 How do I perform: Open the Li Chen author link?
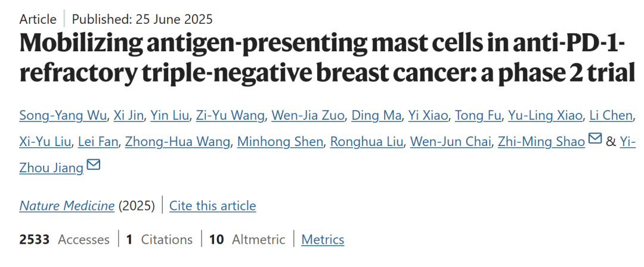coord(611,116)
